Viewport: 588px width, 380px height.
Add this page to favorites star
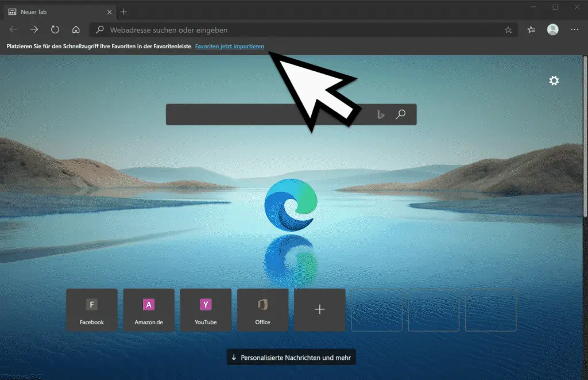click(x=508, y=30)
